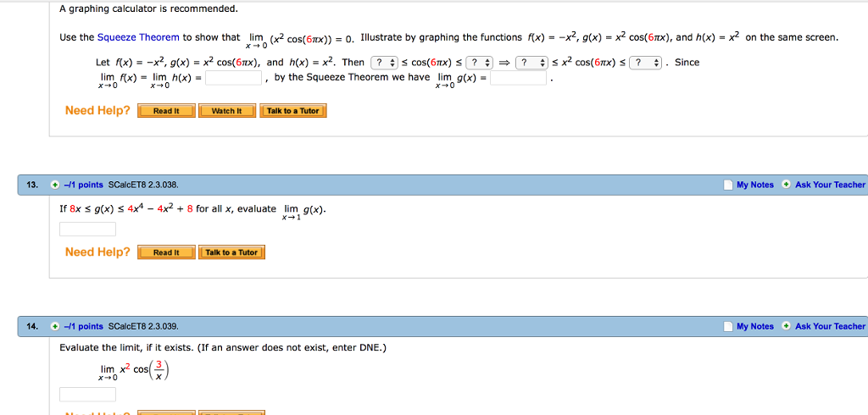Click Talk to a Tutor beside Watch It
This screenshot has height=415, width=868.
click(292, 111)
